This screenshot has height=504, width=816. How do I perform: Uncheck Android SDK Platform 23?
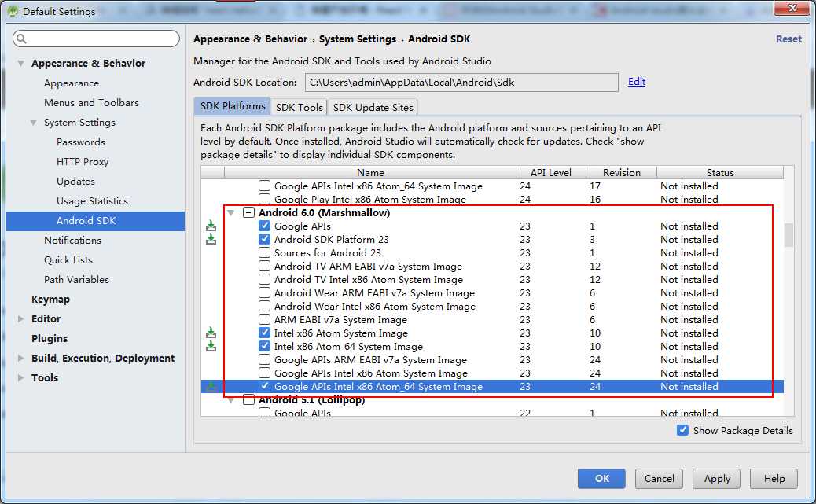(264, 240)
